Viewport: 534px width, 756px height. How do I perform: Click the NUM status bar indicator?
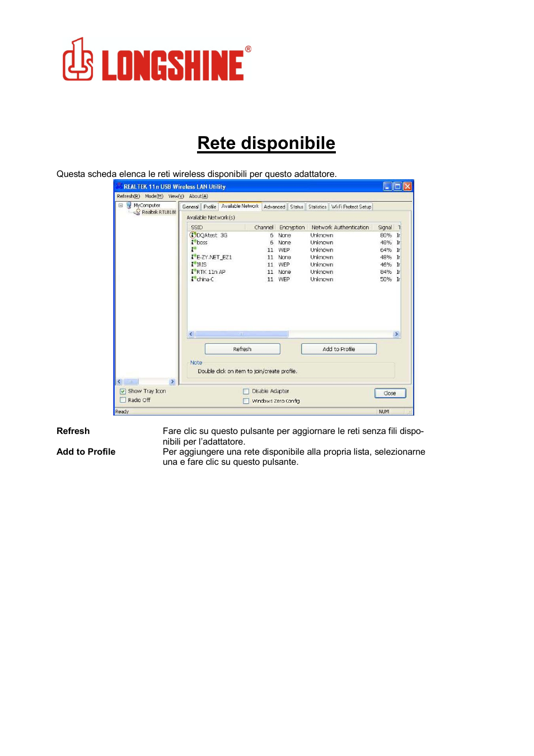pyautogui.click(x=384, y=412)
